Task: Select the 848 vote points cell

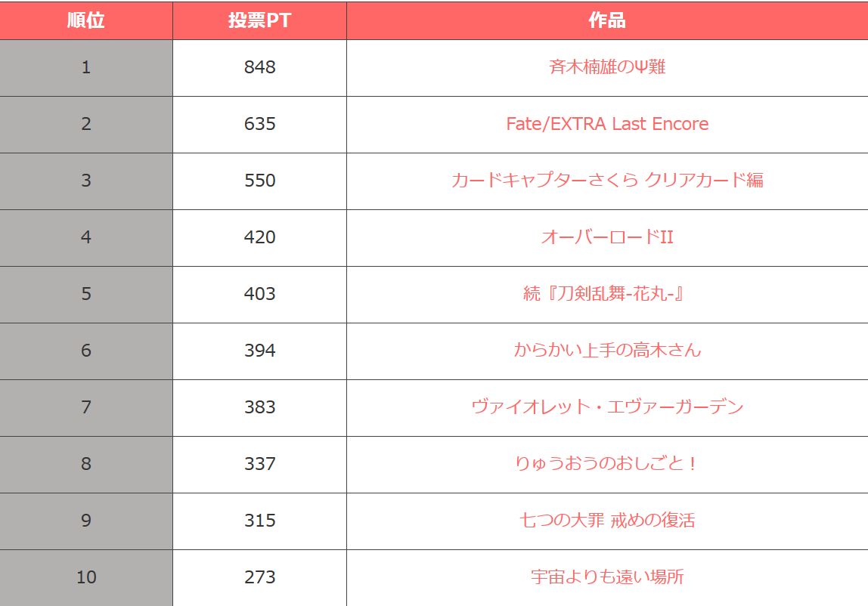Action: pyautogui.click(x=259, y=67)
